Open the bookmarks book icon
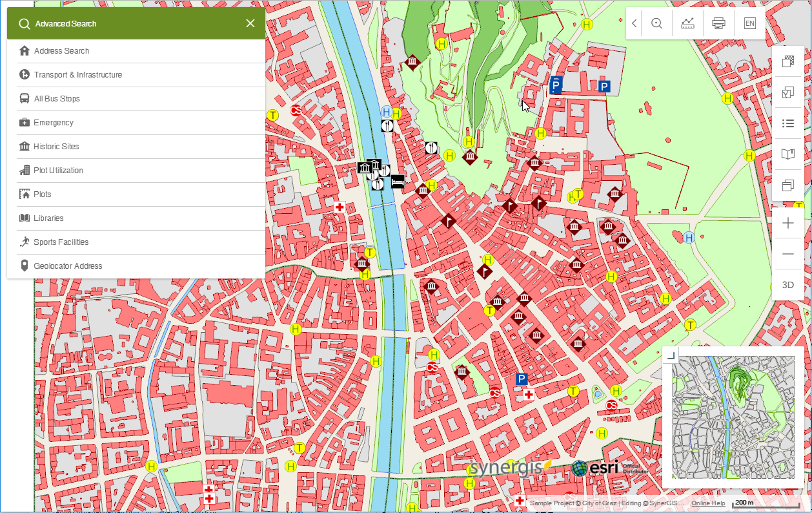Viewport: 812px width, 513px height. tap(787, 154)
